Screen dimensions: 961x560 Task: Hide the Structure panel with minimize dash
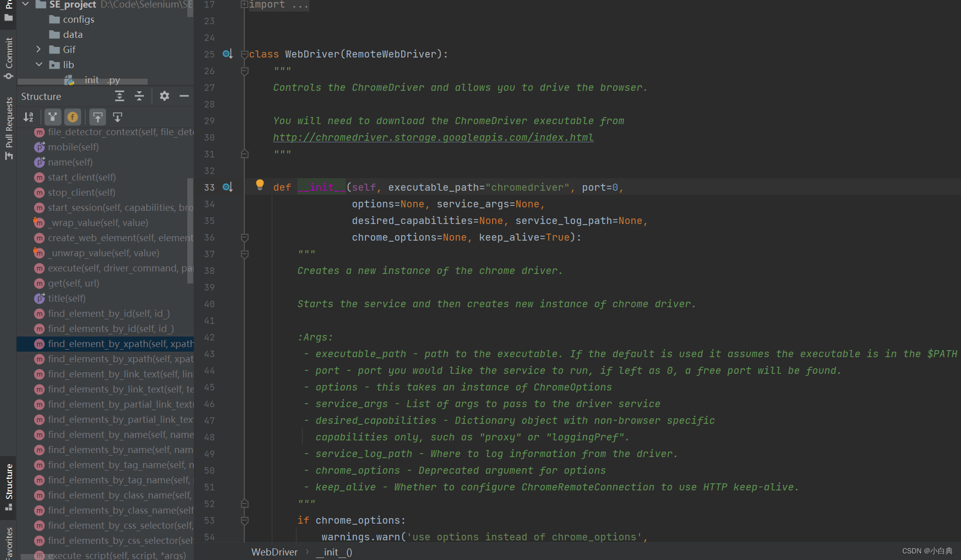point(184,96)
